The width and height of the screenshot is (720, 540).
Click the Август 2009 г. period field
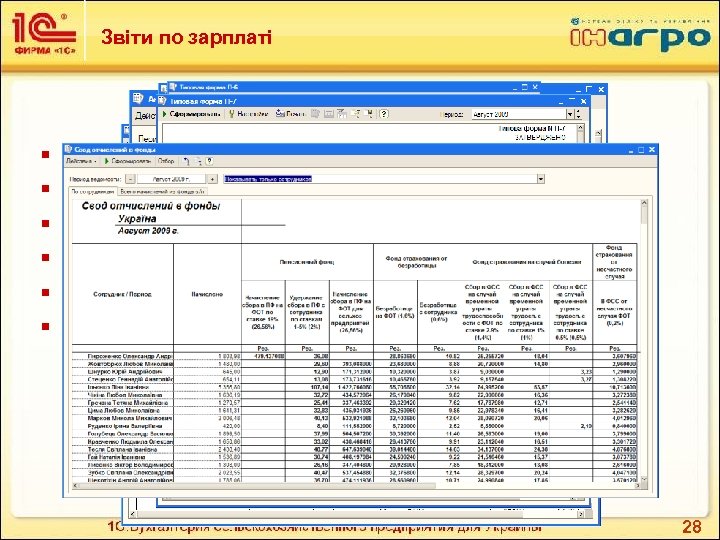click(171, 179)
